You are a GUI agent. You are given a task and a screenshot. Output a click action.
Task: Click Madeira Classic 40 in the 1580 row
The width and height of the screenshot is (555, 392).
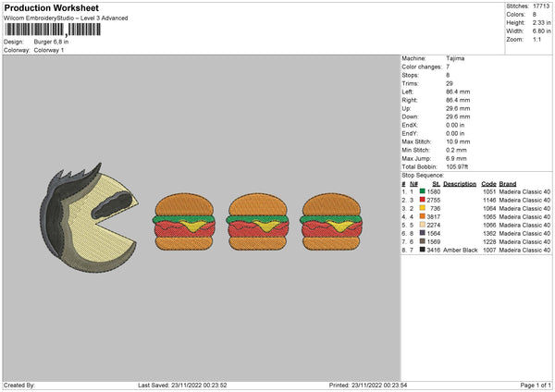click(524, 191)
